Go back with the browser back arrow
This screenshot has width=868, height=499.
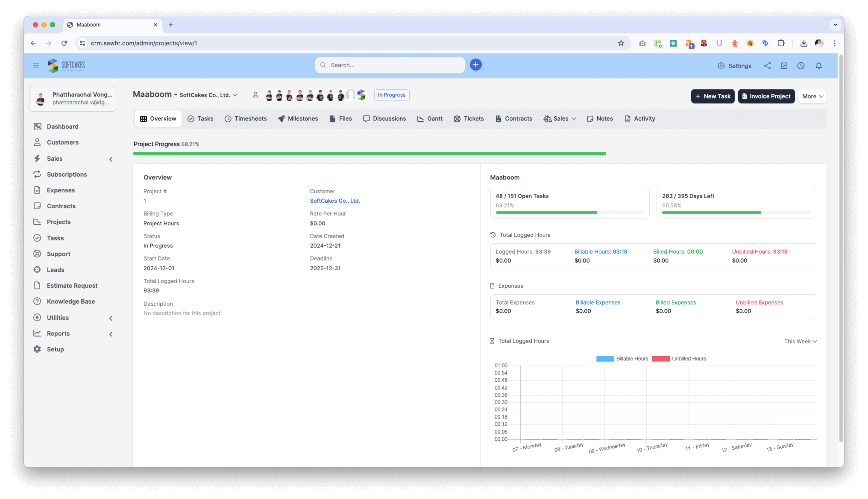pos(33,43)
